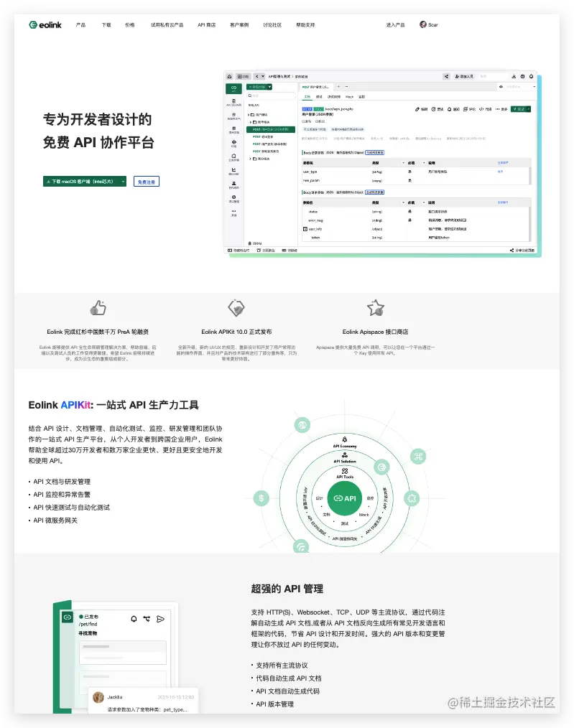The image size is (574, 728).
Task: Click the eolink logo in the header
Action: tap(45, 25)
